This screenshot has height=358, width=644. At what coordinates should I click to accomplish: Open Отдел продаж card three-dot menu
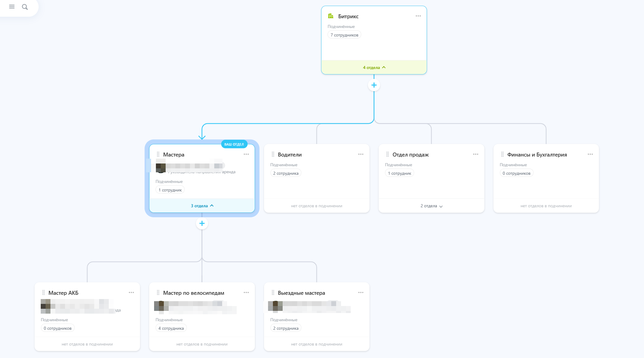(476, 154)
